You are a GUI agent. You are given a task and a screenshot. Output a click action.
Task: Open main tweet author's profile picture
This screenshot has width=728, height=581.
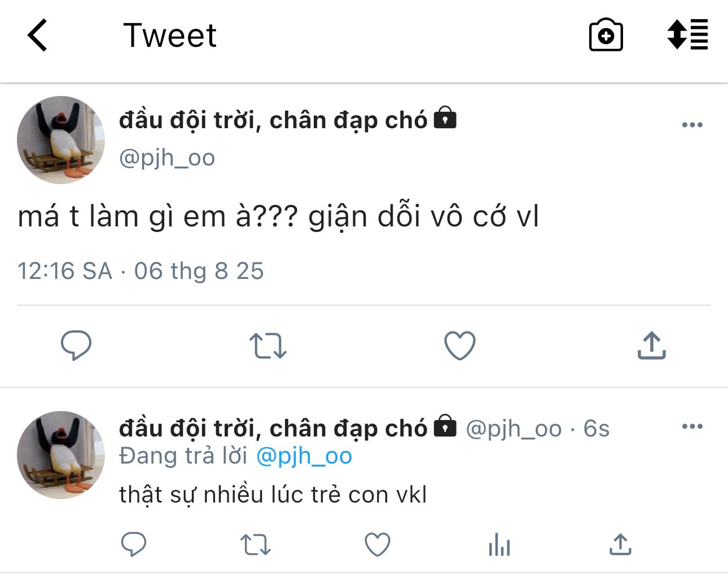(61, 140)
